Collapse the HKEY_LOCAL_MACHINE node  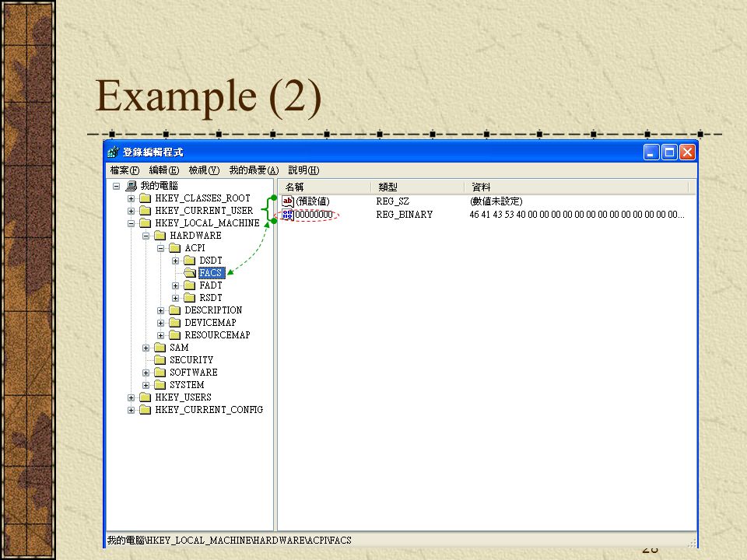(x=131, y=223)
